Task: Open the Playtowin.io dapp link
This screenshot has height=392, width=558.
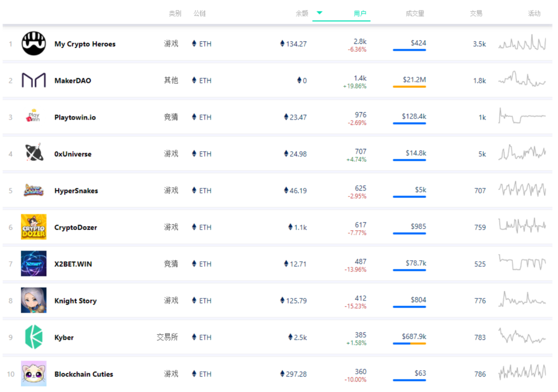Action: tap(75, 118)
